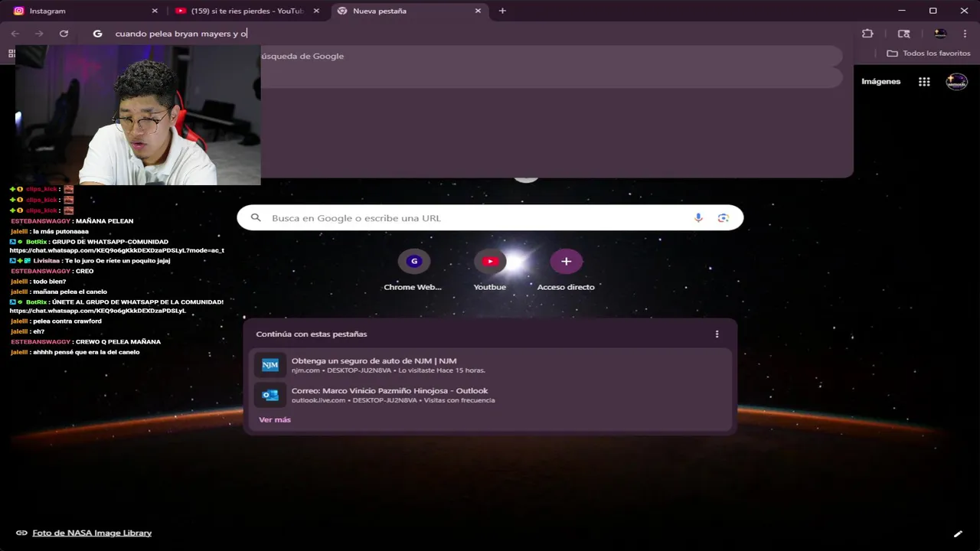
Task: Click the NJM favicon thumbnail
Action: (x=270, y=365)
